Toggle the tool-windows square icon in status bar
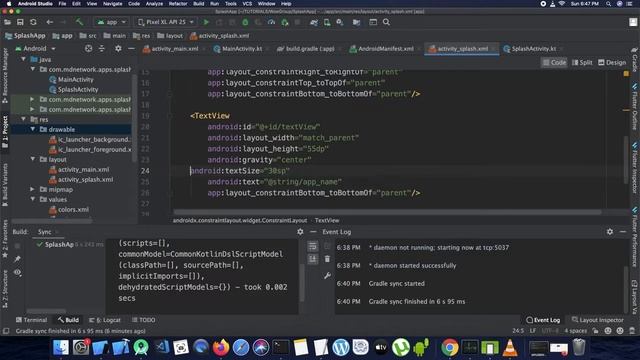This screenshot has height=360, width=640. (x=6, y=331)
